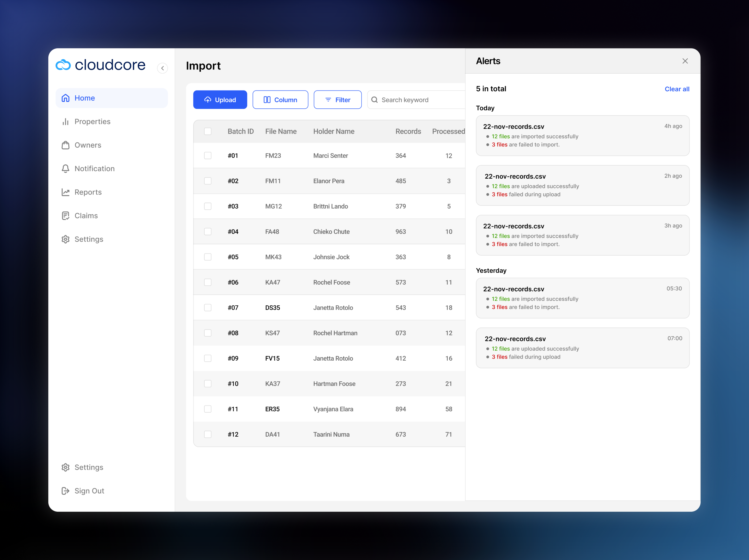Image resolution: width=749 pixels, height=560 pixels.
Task: Open the Column options dropdown
Action: click(x=280, y=100)
